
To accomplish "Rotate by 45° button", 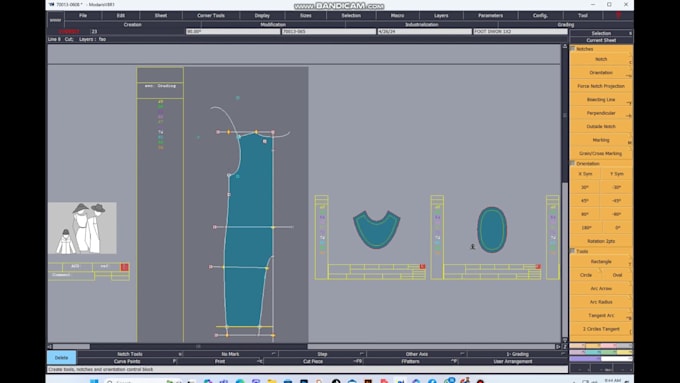I will click(x=585, y=200).
